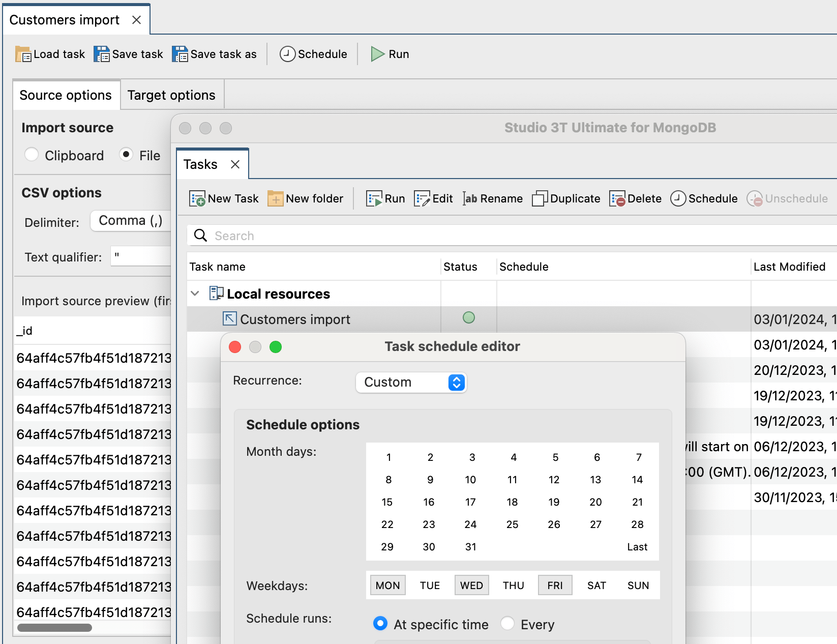Click the _id column header
The height and width of the screenshot is (644, 837).
point(93,331)
